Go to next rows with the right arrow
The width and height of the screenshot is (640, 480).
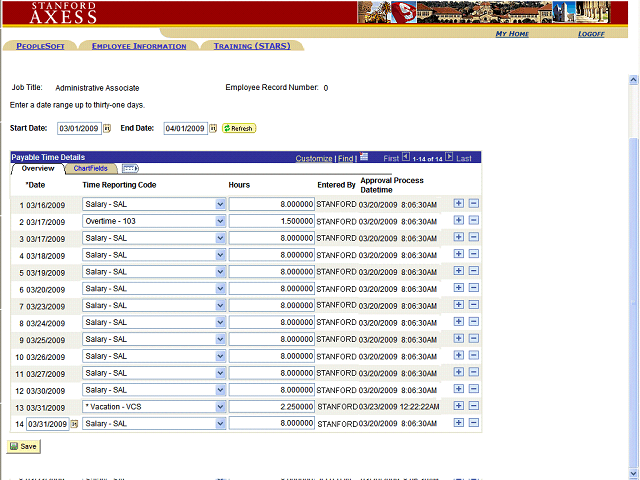click(x=449, y=157)
